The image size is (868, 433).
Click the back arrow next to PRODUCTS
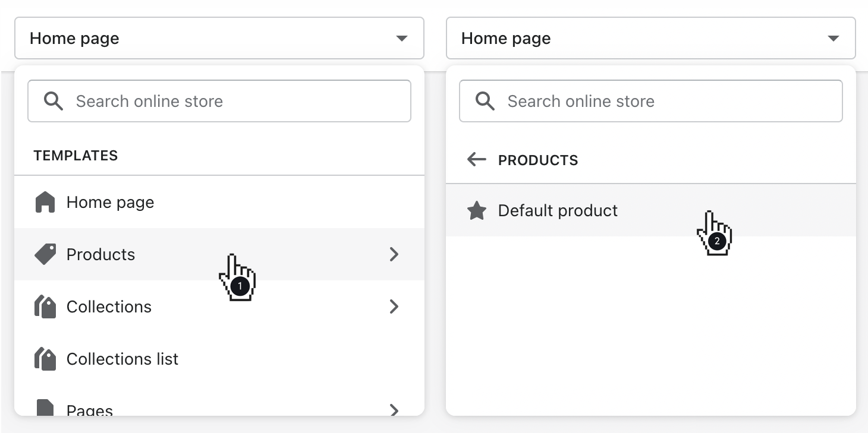(x=476, y=159)
